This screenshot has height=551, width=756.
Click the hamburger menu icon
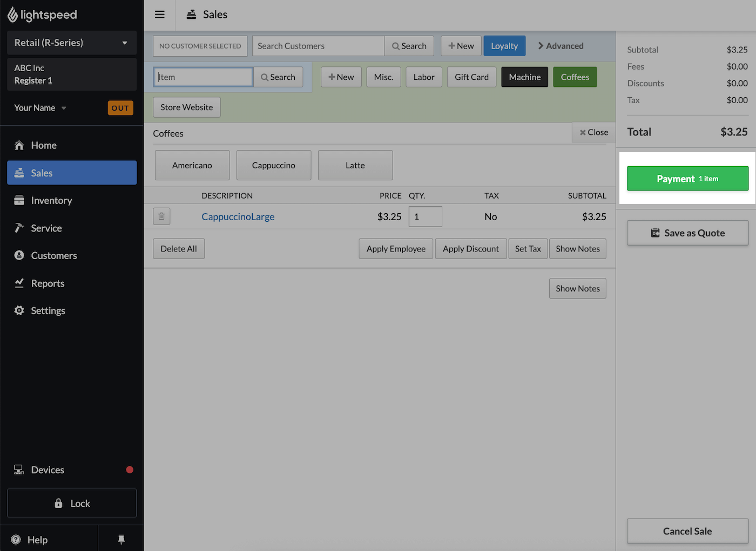click(159, 15)
